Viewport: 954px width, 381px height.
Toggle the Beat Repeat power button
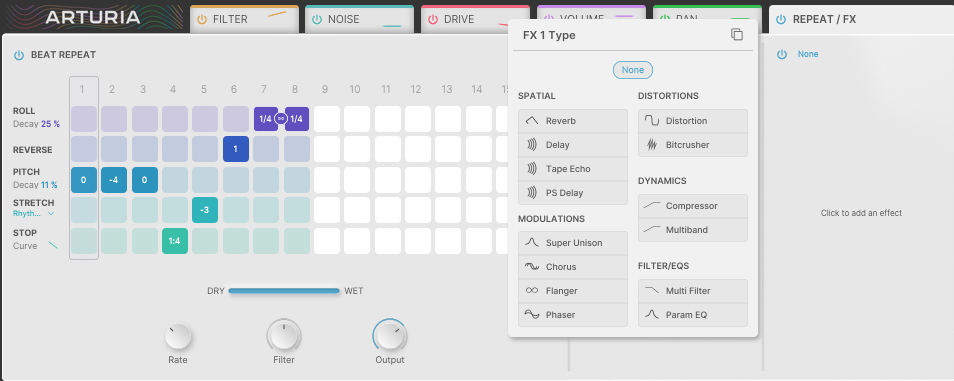[x=19, y=55]
